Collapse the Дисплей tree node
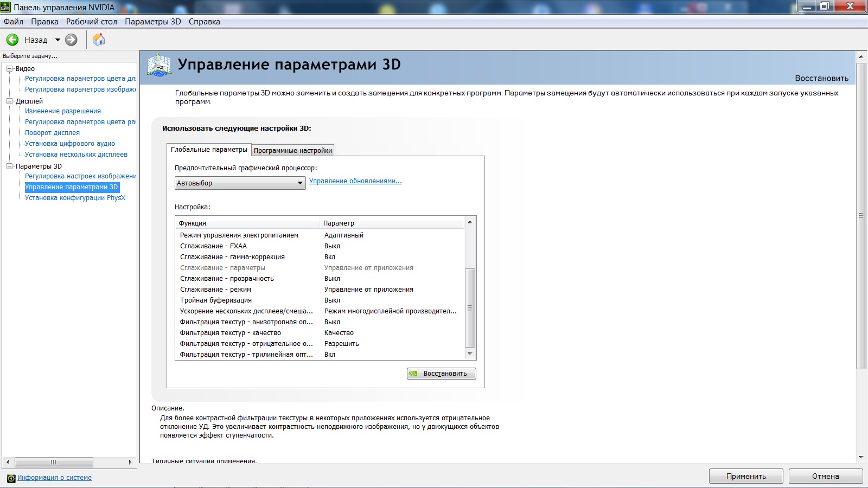The width and height of the screenshot is (868, 488). 9,101
